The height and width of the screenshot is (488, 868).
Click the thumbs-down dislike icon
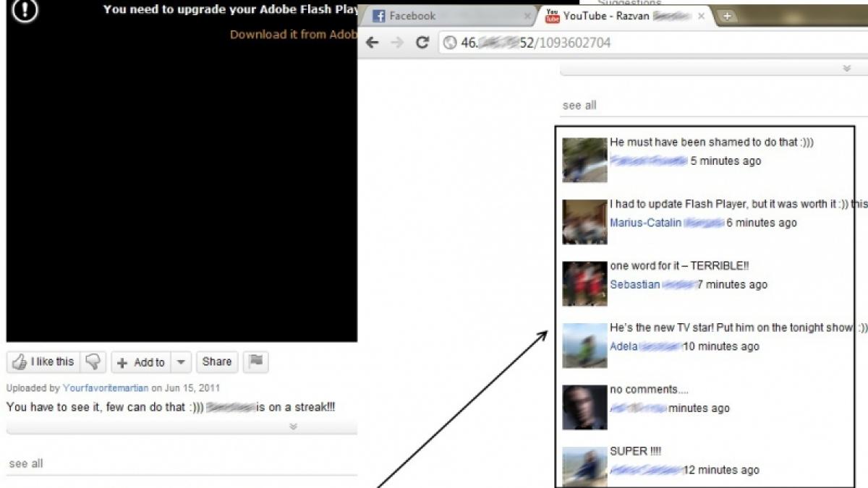pos(93,362)
